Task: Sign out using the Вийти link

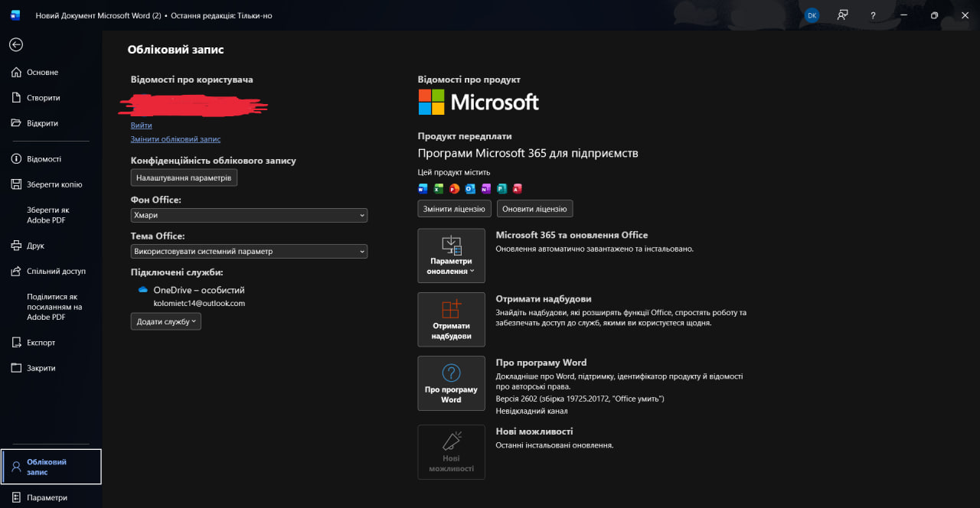Action: [142, 125]
